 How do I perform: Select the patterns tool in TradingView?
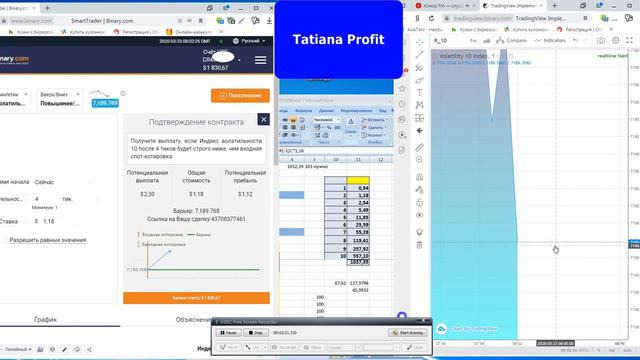pyautogui.click(x=419, y=105)
